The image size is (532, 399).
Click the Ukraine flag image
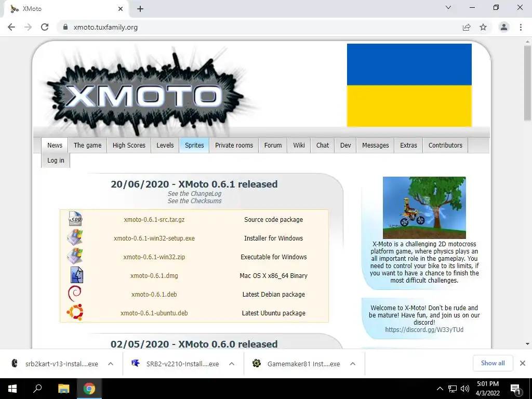click(409, 85)
